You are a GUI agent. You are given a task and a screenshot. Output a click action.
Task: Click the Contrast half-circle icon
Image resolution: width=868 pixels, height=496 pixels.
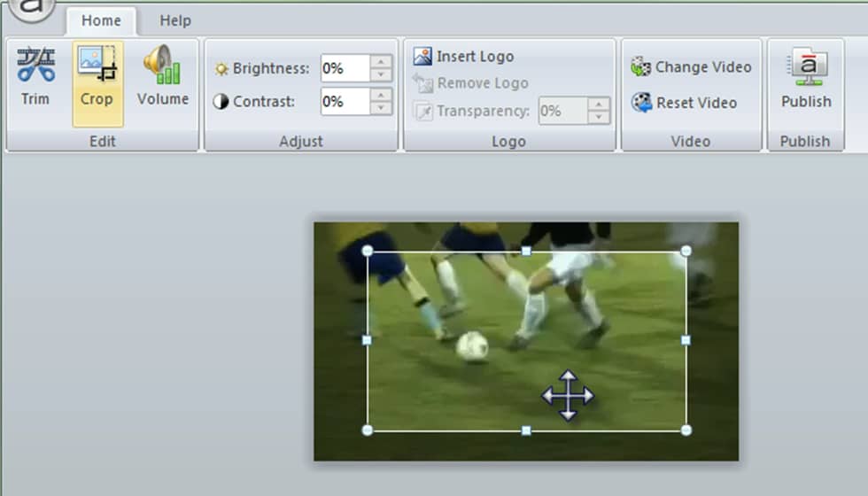point(221,101)
